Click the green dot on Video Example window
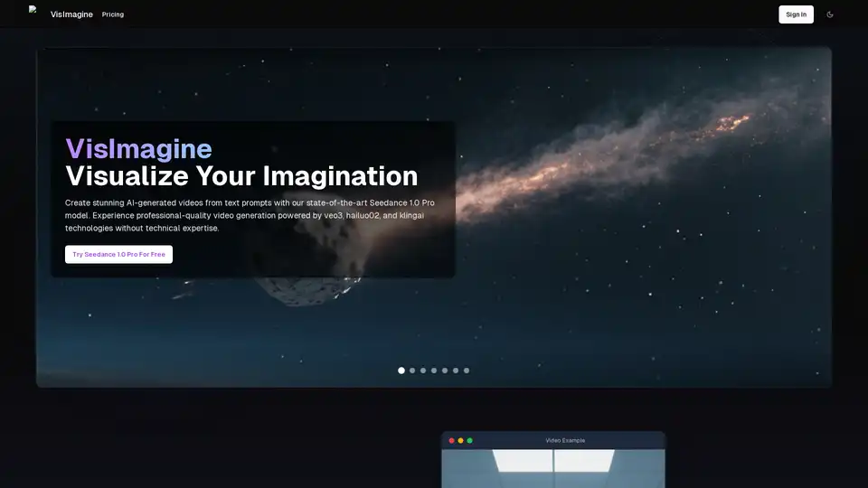The height and width of the screenshot is (488, 868). point(470,440)
